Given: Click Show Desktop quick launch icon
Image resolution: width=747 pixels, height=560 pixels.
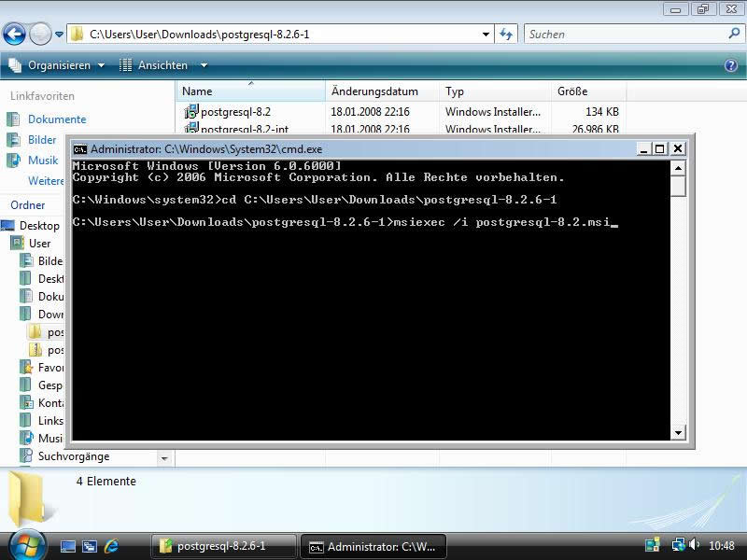Looking at the screenshot, I should [67, 546].
